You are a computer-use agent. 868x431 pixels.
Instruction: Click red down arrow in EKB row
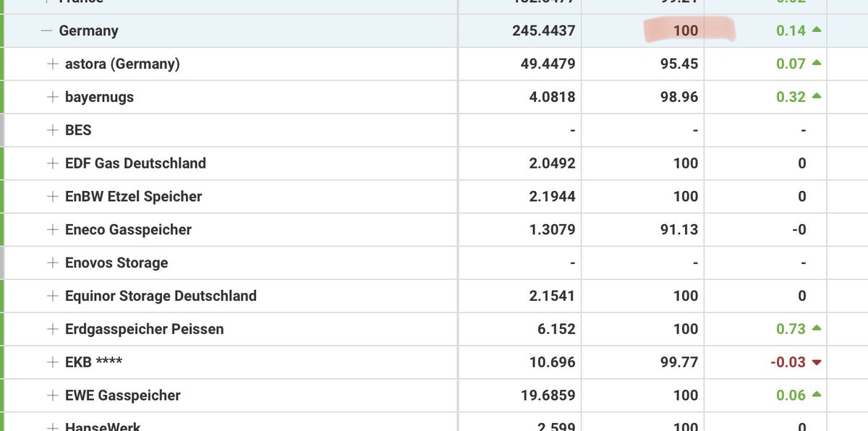[x=817, y=363]
